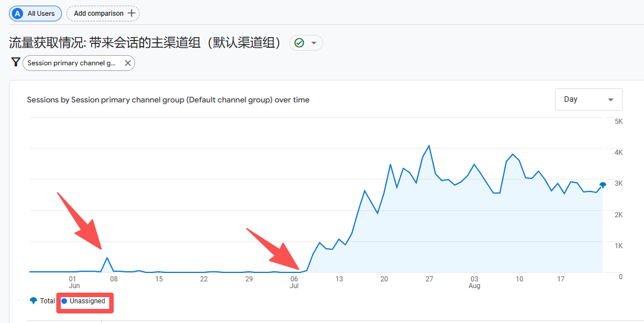Select the All Users segment chip
Image resolution: width=644 pixels, height=323 pixels.
click(35, 13)
